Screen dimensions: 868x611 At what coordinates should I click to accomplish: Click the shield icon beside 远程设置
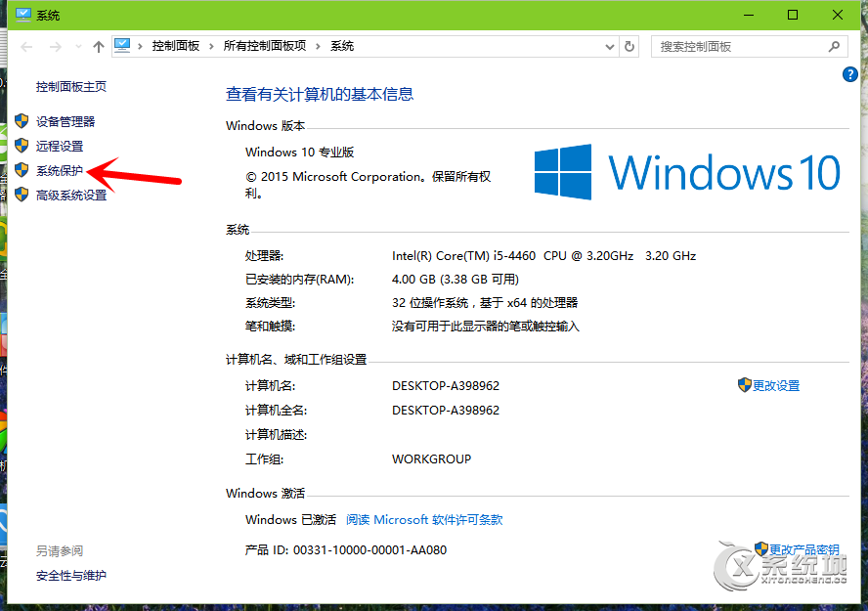click(x=22, y=145)
